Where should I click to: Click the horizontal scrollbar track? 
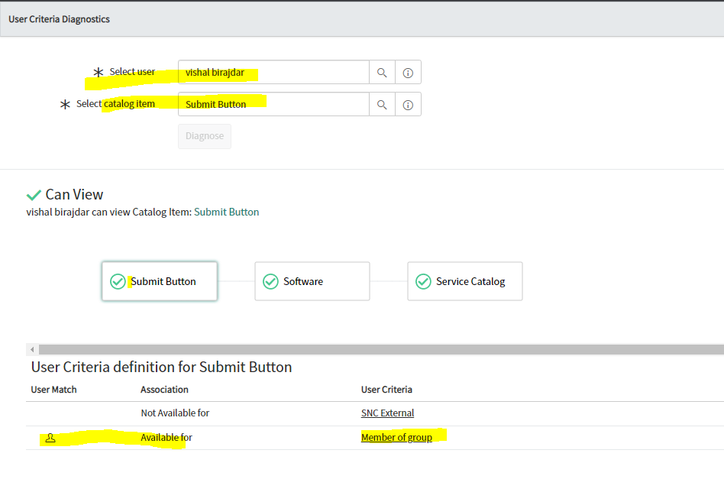coord(381,350)
